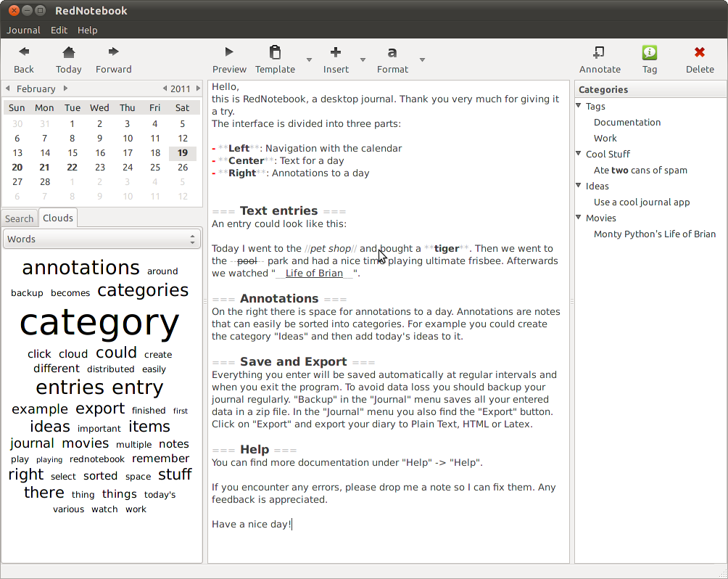Click the 'Text entries' heading in editor

pyautogui.click(x=278, y=210)
